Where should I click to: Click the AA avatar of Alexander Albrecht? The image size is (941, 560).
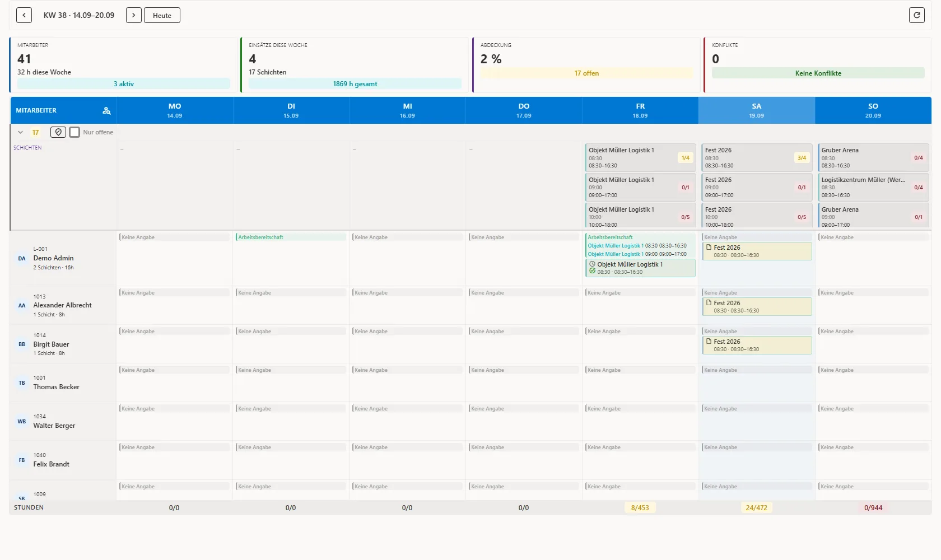click(22, 305)
